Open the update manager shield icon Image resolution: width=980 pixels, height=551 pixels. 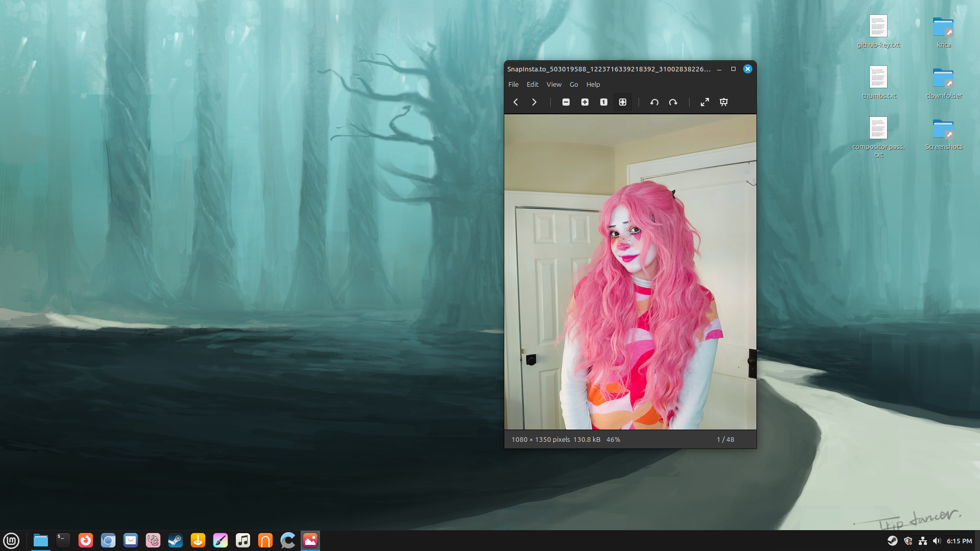[x=908, y=541]
